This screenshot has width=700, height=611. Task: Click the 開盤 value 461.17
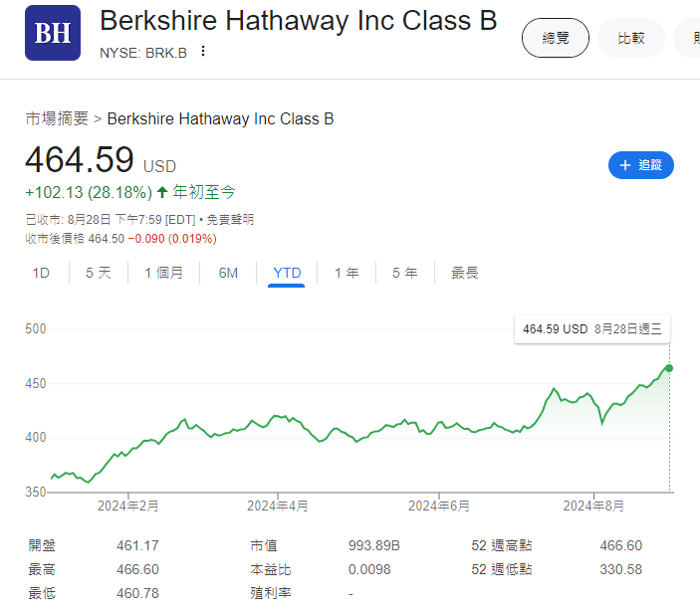coord(137,545)
